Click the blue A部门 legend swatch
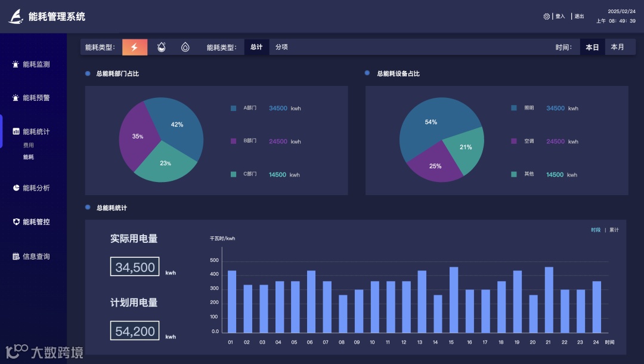This screenshot has height=364, width=644. click(x=233, y=109)
